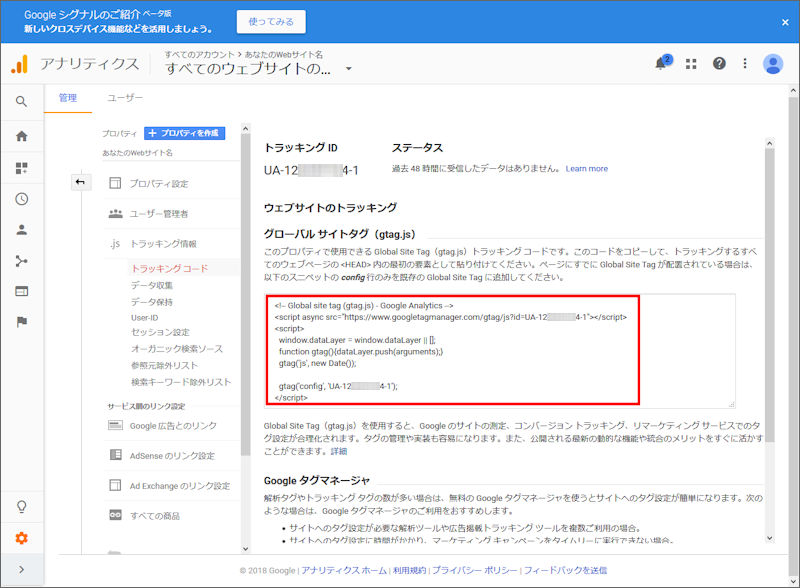Click the tracking panel scrollbar up arrow

tap(770, 143)
